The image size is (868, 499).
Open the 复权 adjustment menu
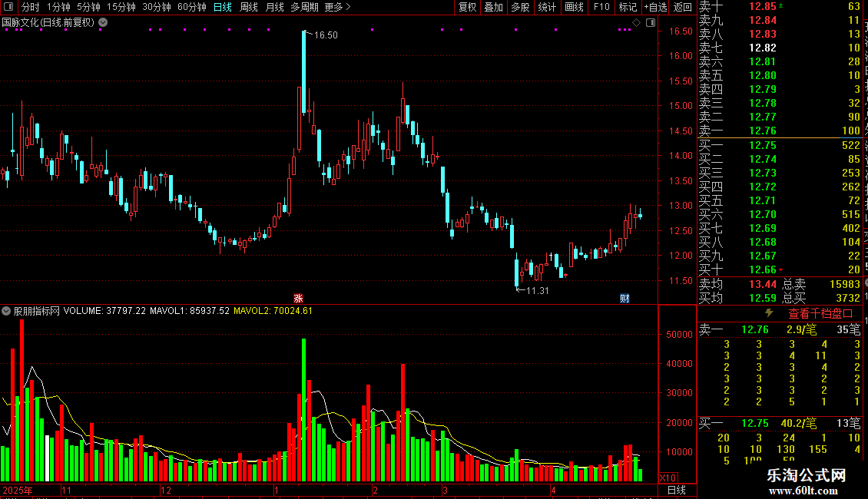click(467, 7)
